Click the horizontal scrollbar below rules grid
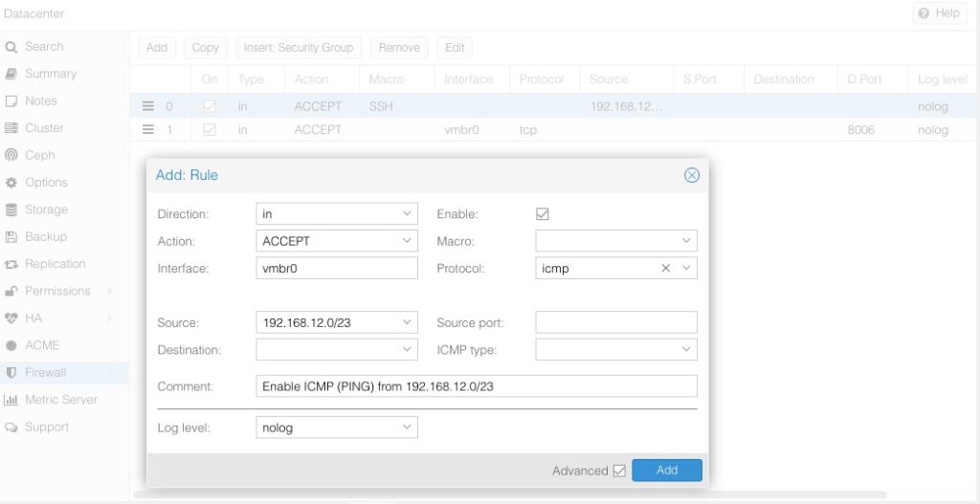 pyautogui.click(x=510, y=495)
